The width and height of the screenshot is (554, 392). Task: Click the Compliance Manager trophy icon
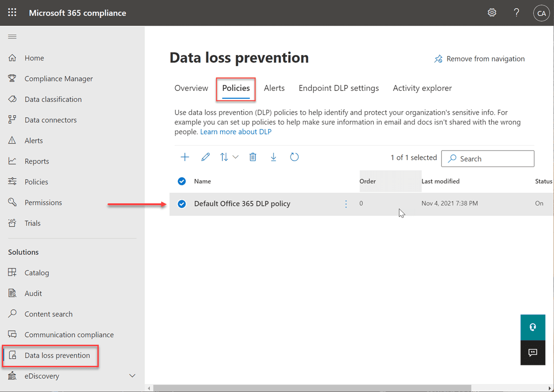click(x=12, y=78)
